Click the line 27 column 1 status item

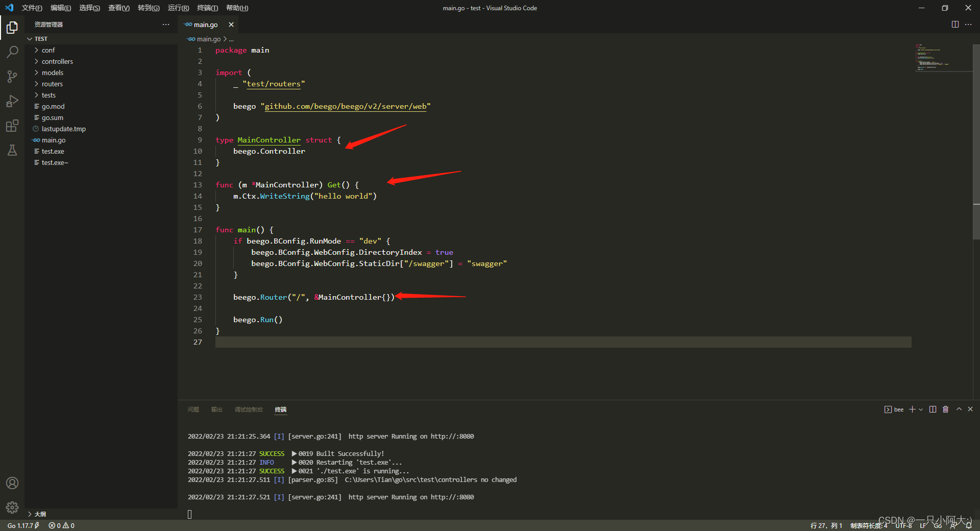tap(826, 525)
